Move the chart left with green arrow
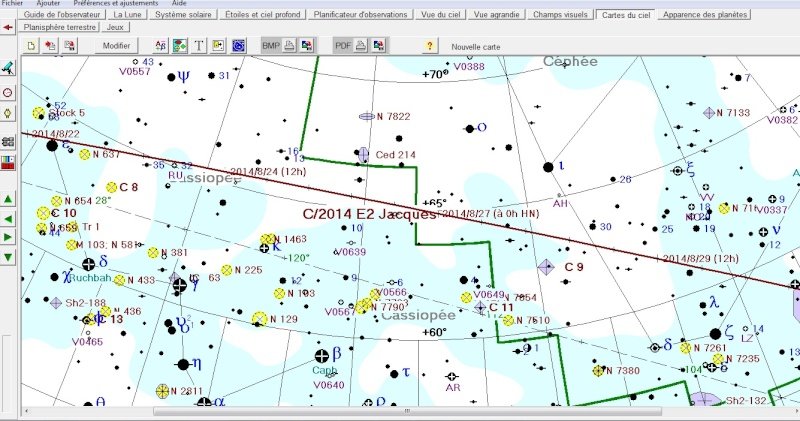 click(x=8, y=219)
